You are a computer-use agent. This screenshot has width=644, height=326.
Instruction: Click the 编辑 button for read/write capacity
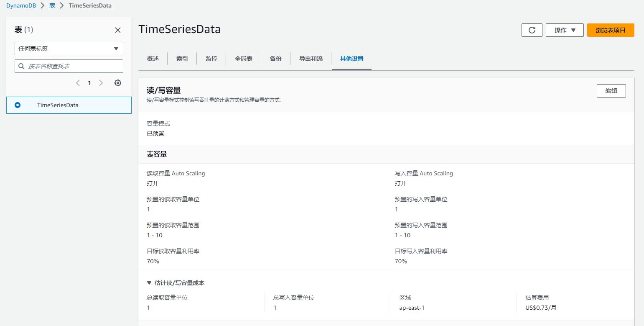coord(611,91)
